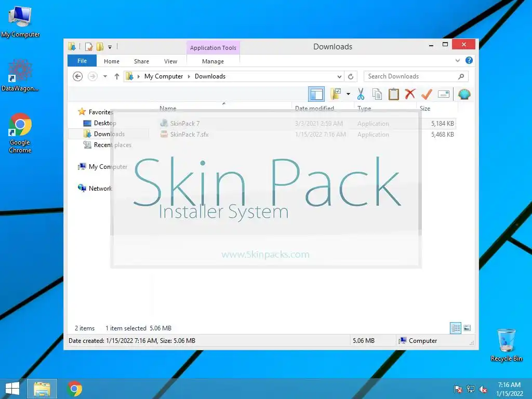Click the search magnifier icon
The height and width of the screenshot is (399, 532).
pos(461,76)
